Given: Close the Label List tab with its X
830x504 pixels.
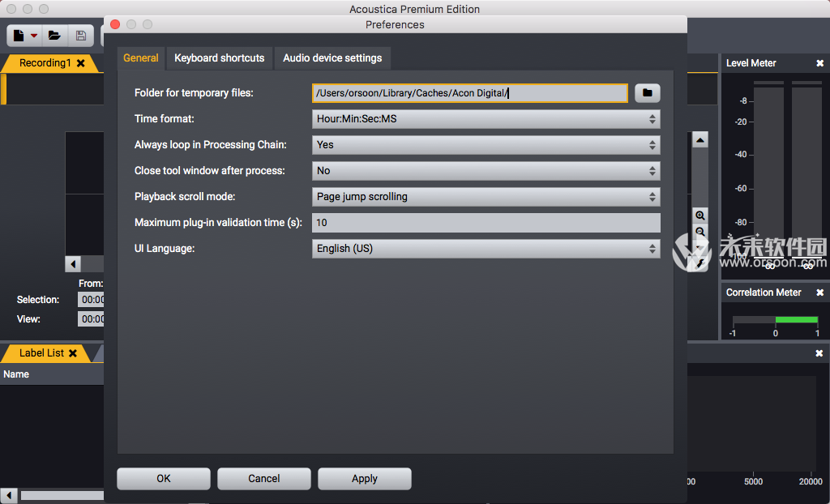Looking at the screenshot, I should tap(73, 353).
